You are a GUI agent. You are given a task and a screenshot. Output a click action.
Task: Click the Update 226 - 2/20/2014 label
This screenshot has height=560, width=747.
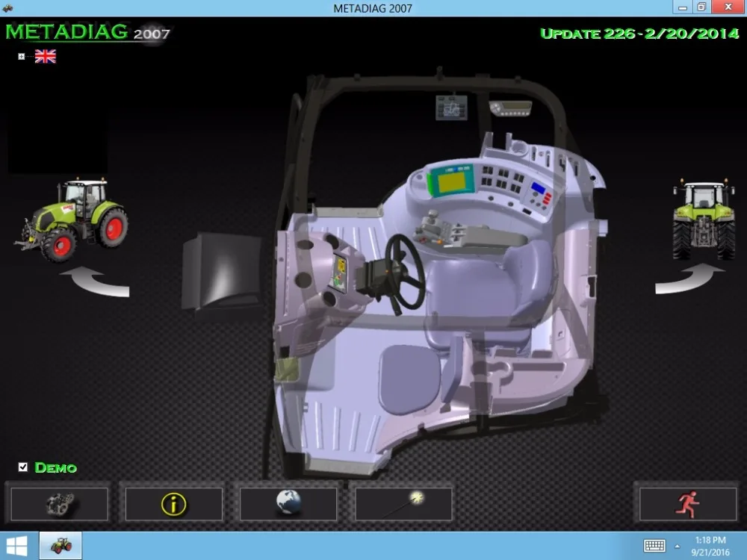pyautogui.click(x=639, y=34)
